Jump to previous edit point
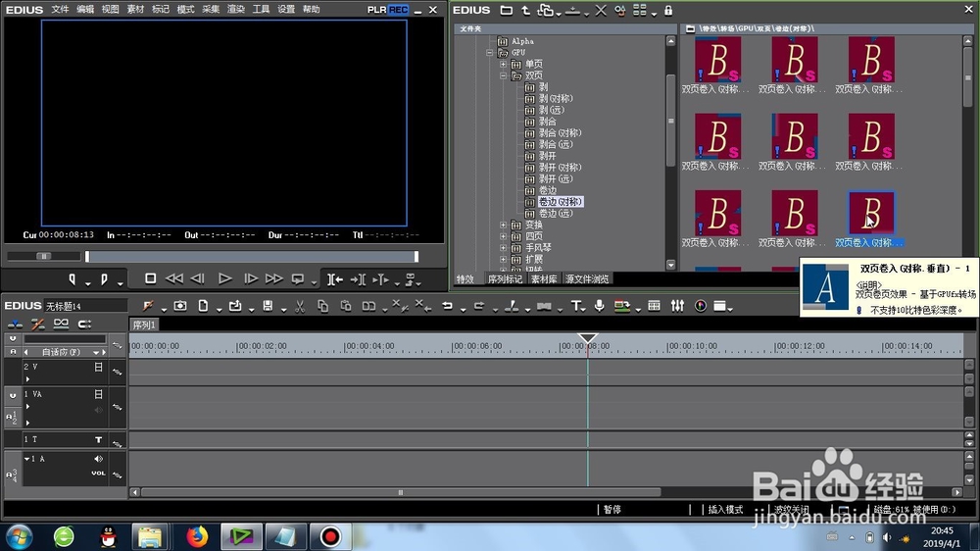This screenshot has height=551, width=980. click(x=335, y=279)
